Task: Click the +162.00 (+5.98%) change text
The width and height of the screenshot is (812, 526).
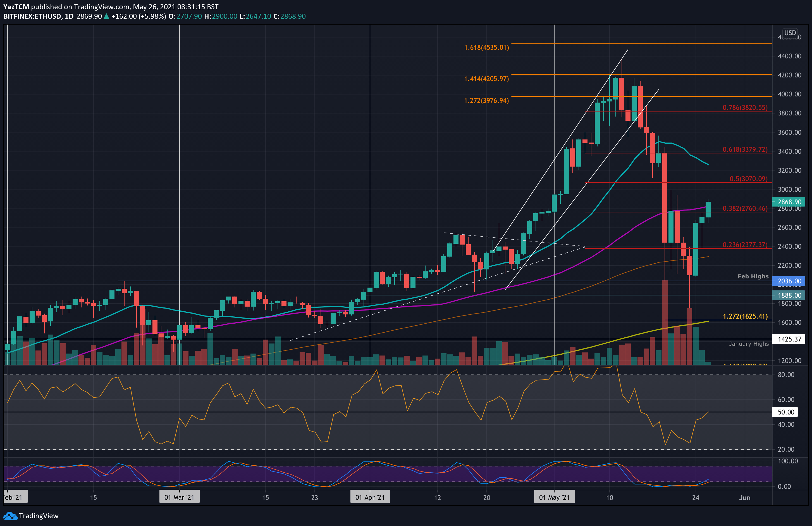Action: click(x=138, y=16)
